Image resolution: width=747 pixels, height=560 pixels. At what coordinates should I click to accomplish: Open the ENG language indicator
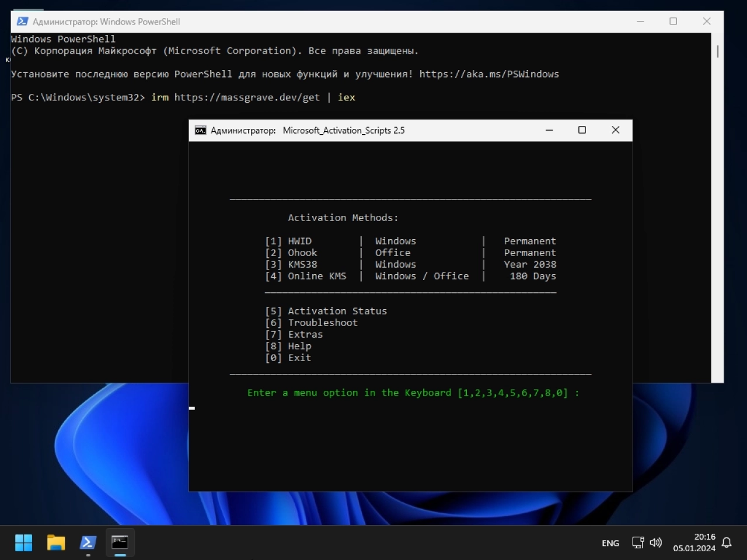coord(610,543)
